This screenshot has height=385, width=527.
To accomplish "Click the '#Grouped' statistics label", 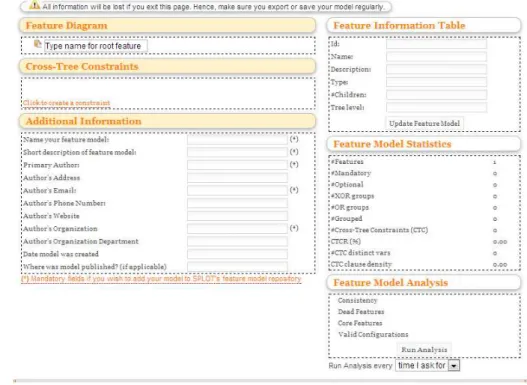I will tap(347, 219).
